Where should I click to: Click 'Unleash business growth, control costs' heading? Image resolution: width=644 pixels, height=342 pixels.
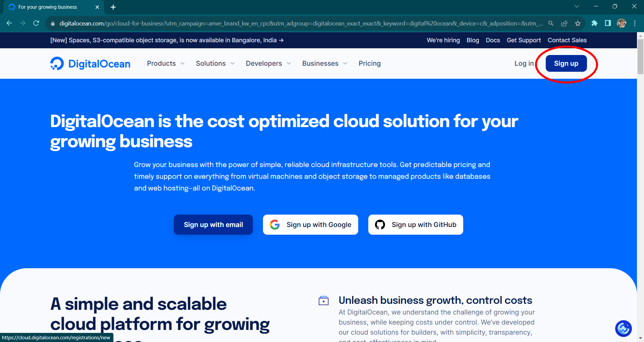[435, 300]
